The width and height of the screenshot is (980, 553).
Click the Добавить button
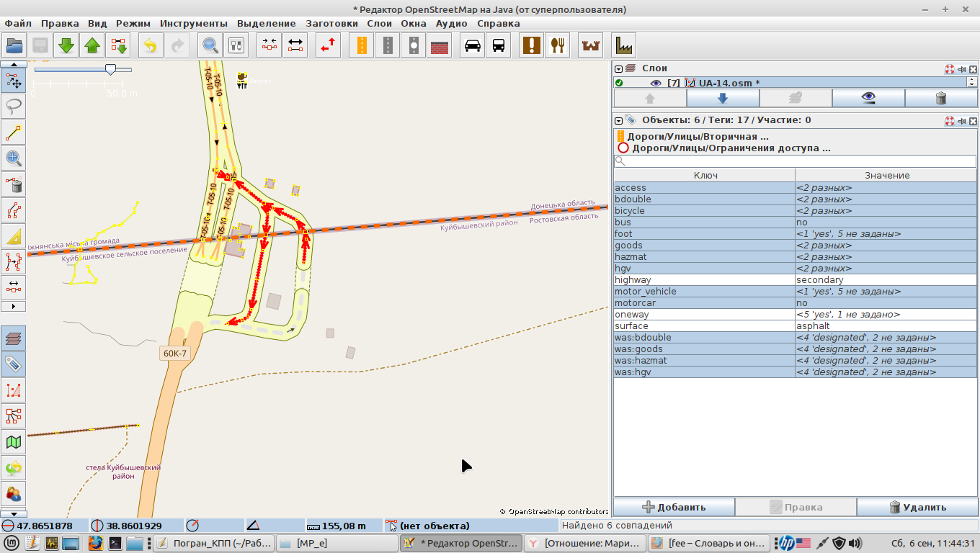674,507
